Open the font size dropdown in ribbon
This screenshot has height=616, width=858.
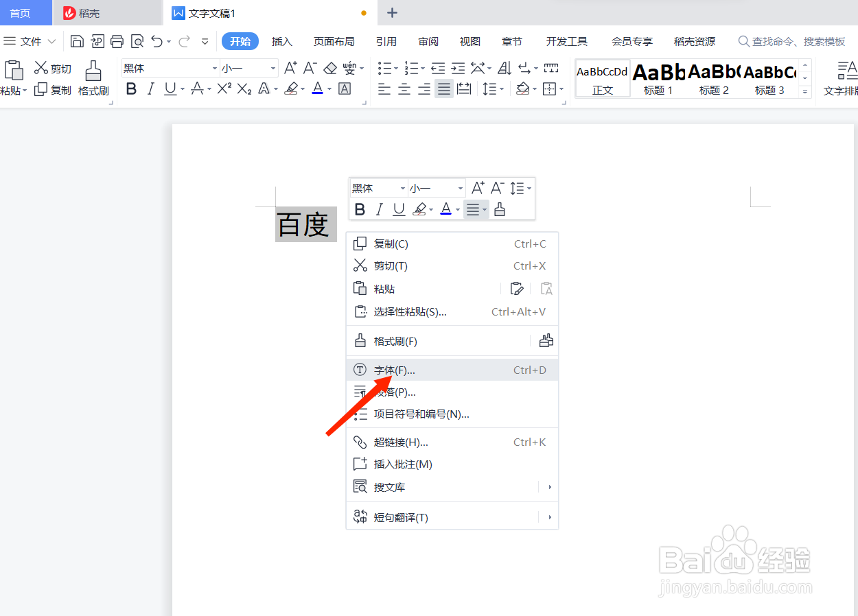pyautogui.click(x=273, y=68)
